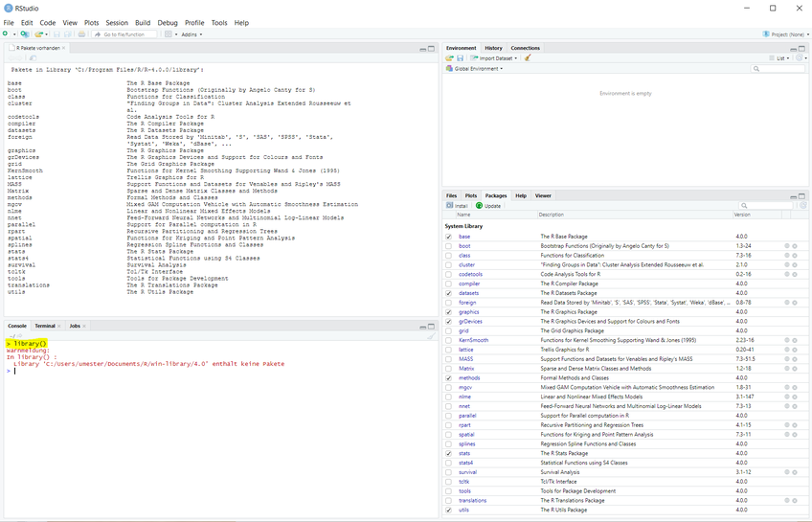Click the Packages search field
This screenshot has width=812, height=522.
(x=766, y=206)
